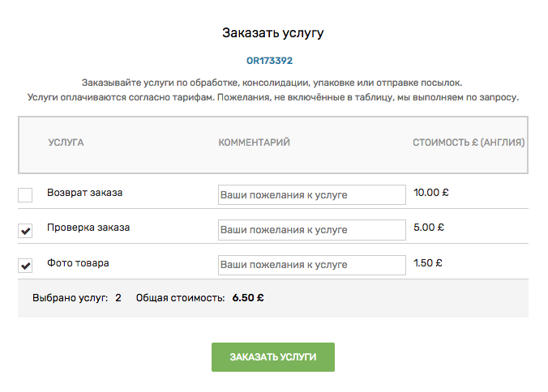This screenshot has width=548, height=392.
Task: Click the Заказать услугу page heading
Action: point(273,33)
